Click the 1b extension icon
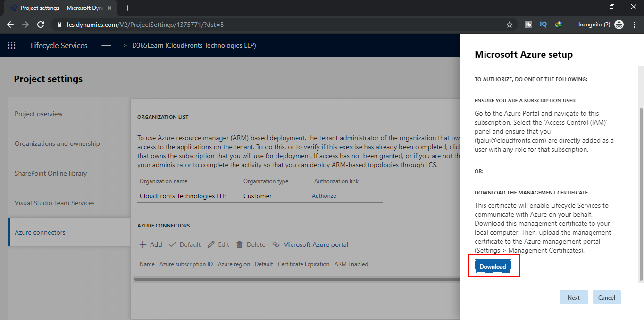644x320 pixels. (528, 25)
